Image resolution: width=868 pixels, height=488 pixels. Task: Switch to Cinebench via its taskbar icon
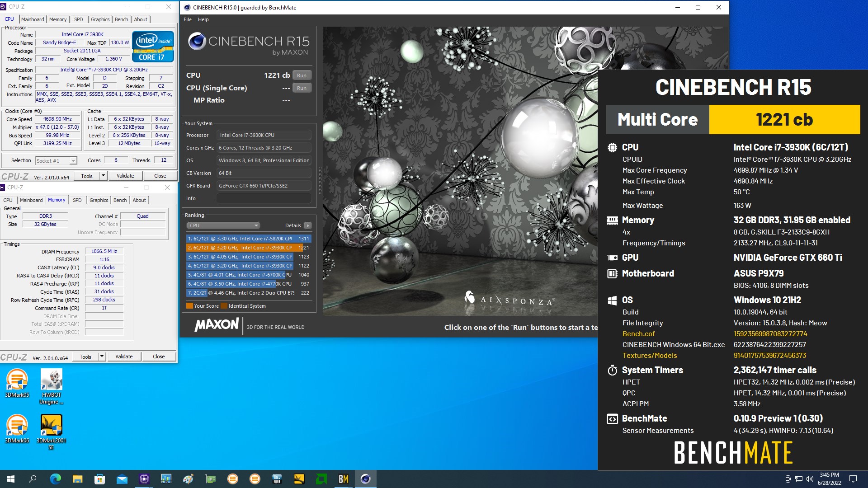(x=366, y=479)
